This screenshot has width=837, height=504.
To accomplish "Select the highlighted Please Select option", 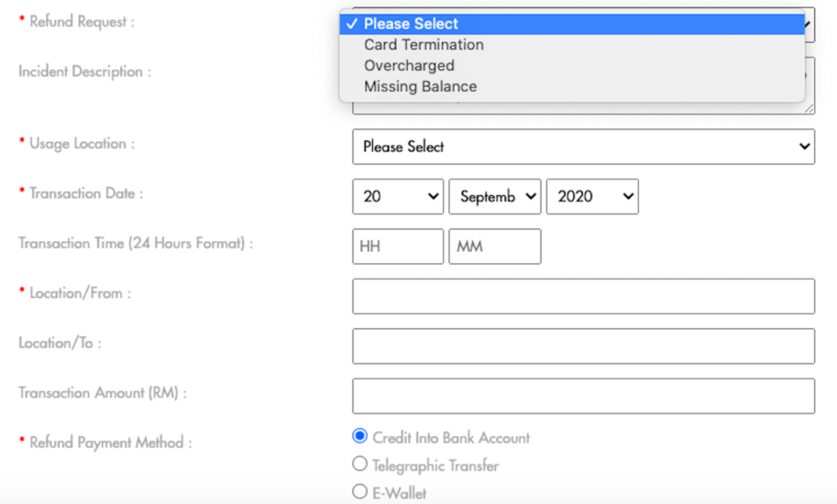I will click(572, 24).
